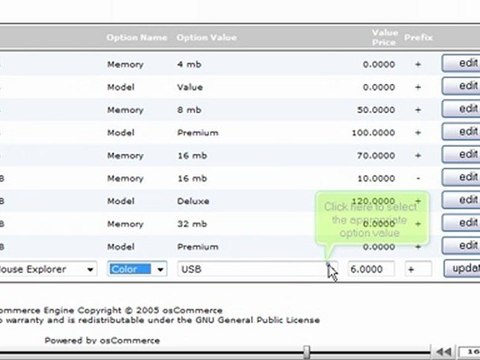Open the product dropdown showing Mouse Explorer
This screenshot has width=480, height=360.
tap(48, 269)
